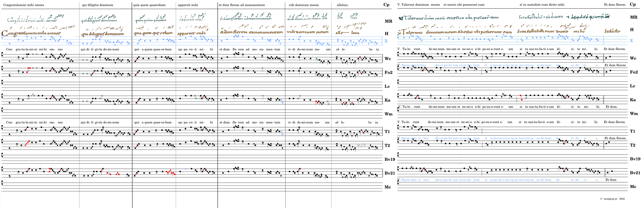This screenshot has height=208, width=644.
Task: Click the blue 'Recen-den-ti-bus' text under Wc verse
Action: (x=413, y=65)
